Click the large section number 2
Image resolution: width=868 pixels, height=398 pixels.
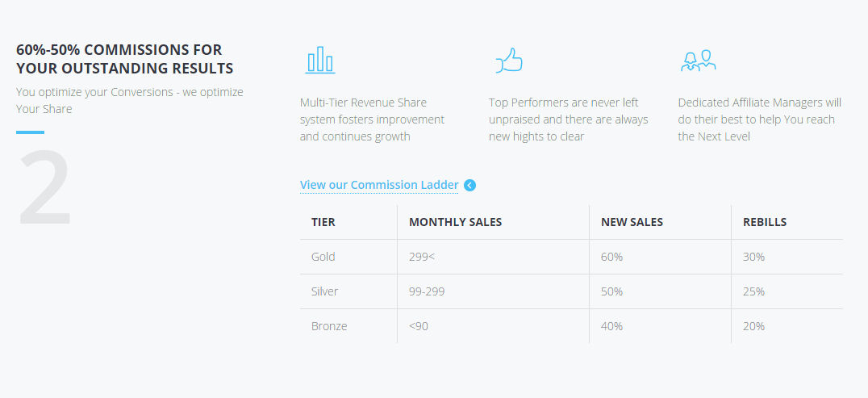(x=45, y=187)
